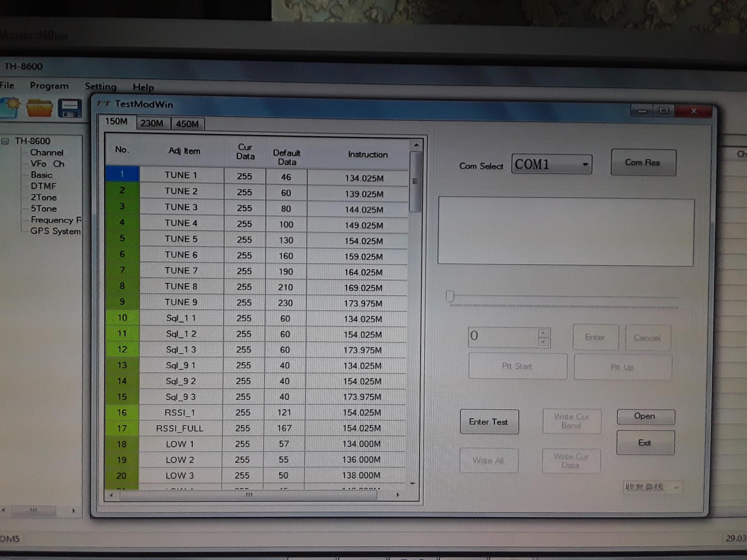747x560 pixels.
Task: Select the DTMF tree item
Action: click(43, 186)
